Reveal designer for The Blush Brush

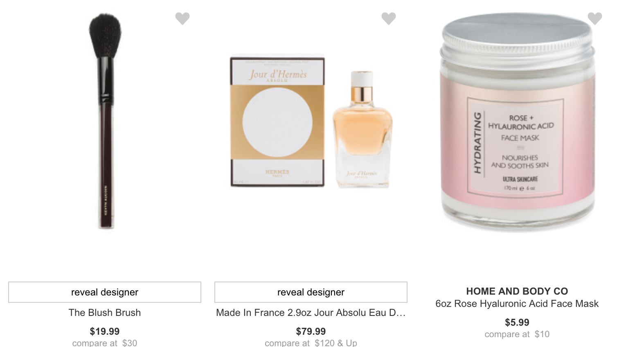click(105, 292)
